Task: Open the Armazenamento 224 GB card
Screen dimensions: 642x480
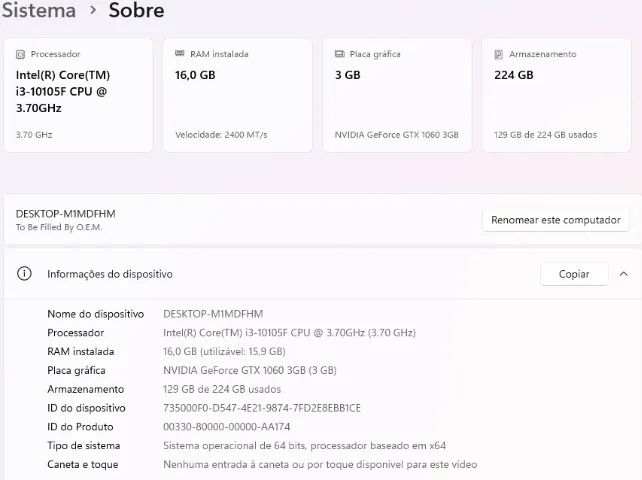Action: 556,95
